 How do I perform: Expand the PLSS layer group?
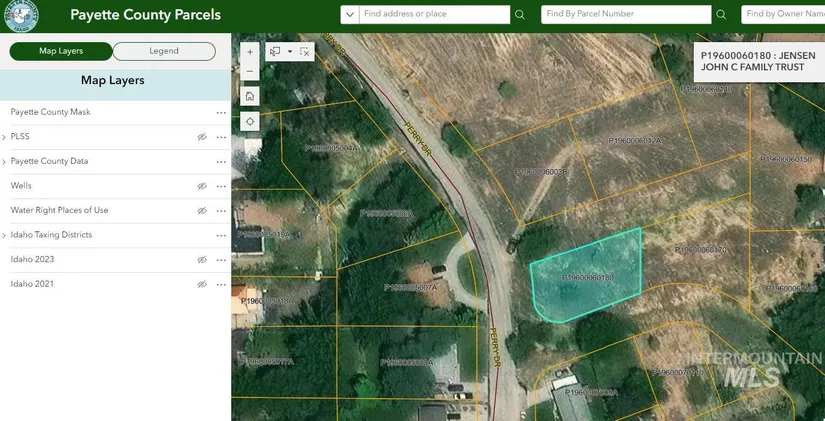[4, 137]
